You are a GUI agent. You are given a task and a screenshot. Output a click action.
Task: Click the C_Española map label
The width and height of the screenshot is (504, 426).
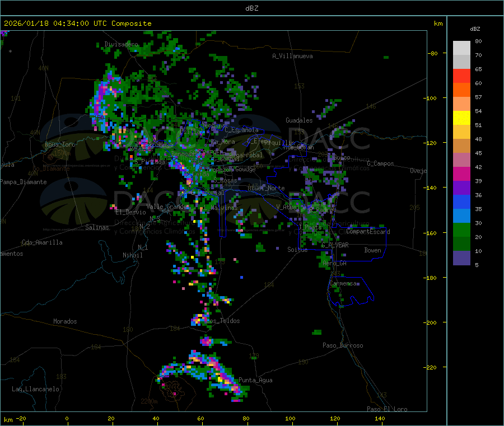241,130
